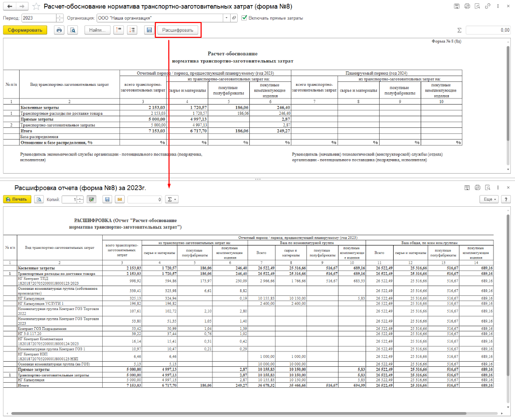
Task: Save the upper report with the diskette icon
Action: (x=149, y=30)
